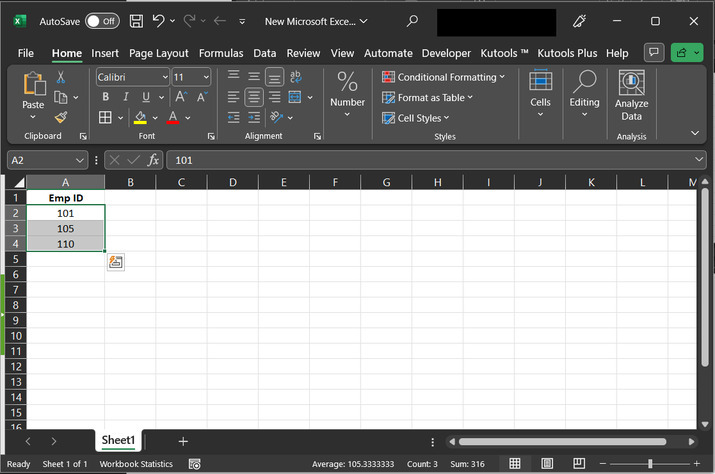
Task: Click Workbook Statistics in status bar
Action: 136,464
